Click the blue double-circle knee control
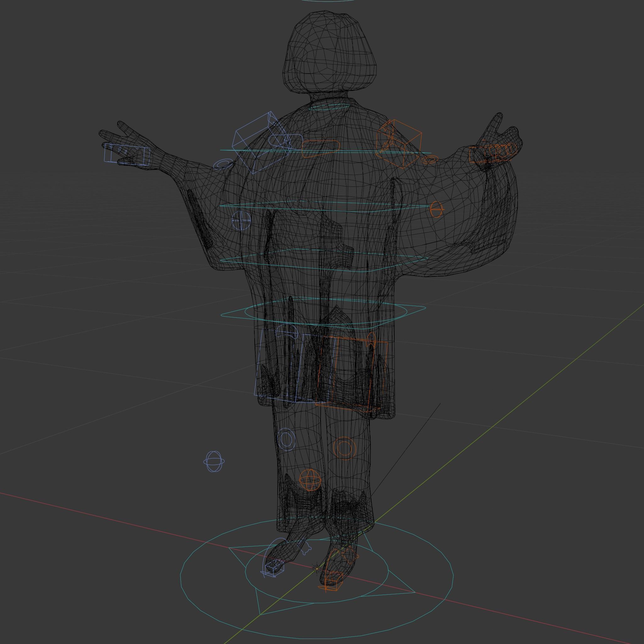The image size is (644, 644). click(x=287, y=439)
